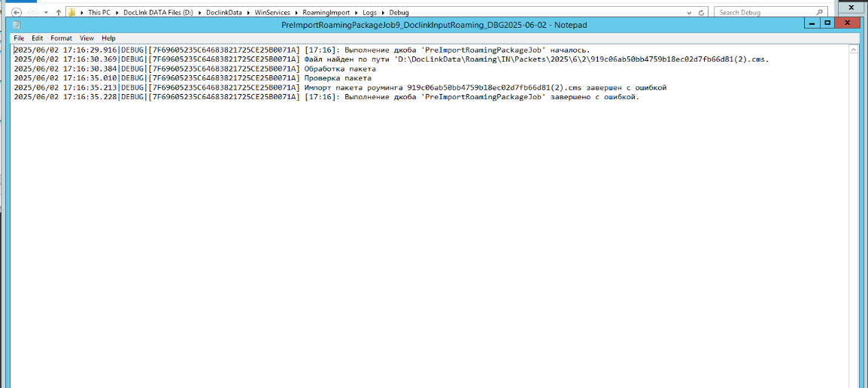Click log line 'Выполнение джоба ... завершено с ошибкой.'
868x388 pixels.
pyautogui.click(x=326, y=97)
